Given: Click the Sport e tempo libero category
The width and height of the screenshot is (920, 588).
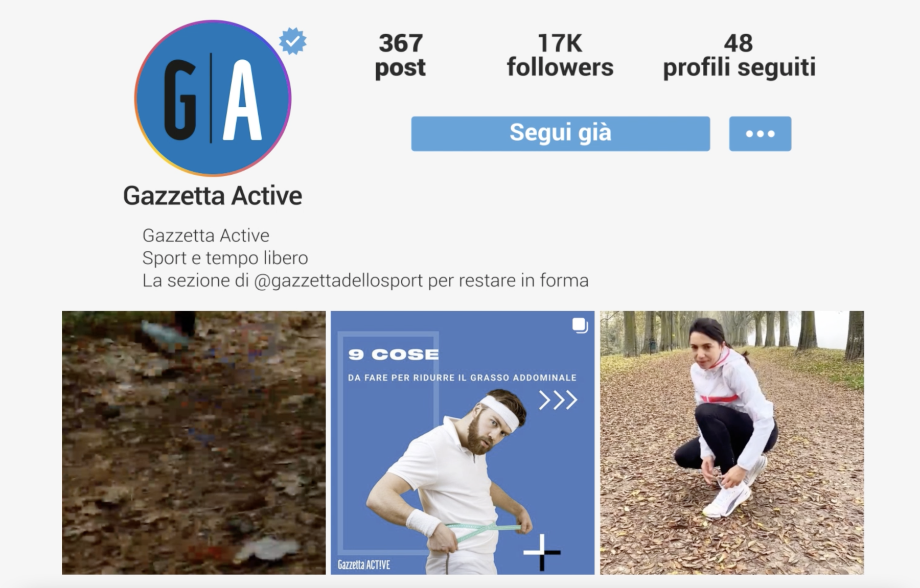Looking at the screenshot, I should tap(225, 258).
